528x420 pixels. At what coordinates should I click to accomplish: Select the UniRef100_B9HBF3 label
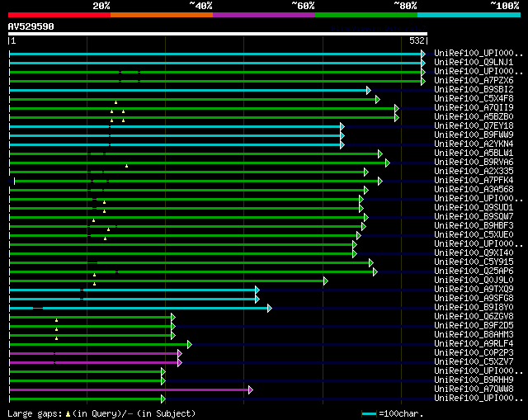click(x=474, y=225)
